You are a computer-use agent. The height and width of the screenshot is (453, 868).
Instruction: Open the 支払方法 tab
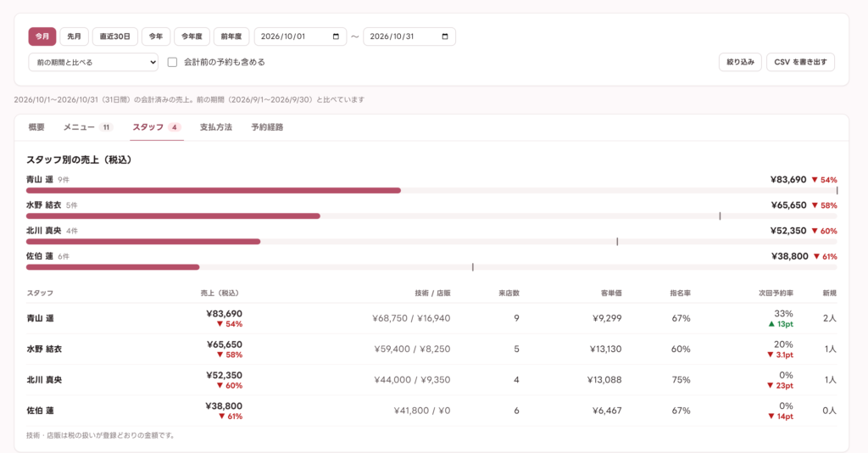tap(216, 127)
